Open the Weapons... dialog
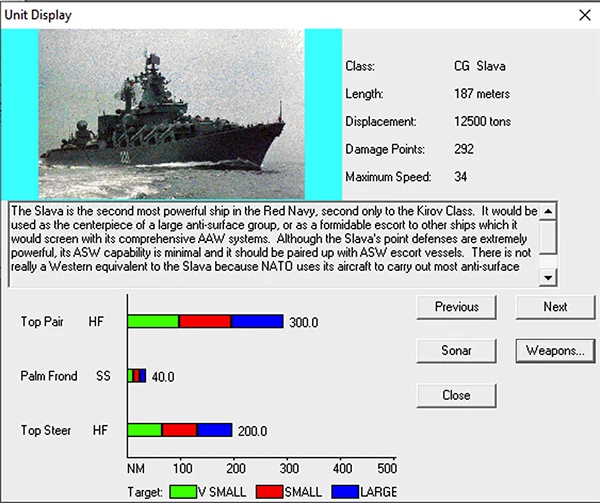 click(555, 351)
